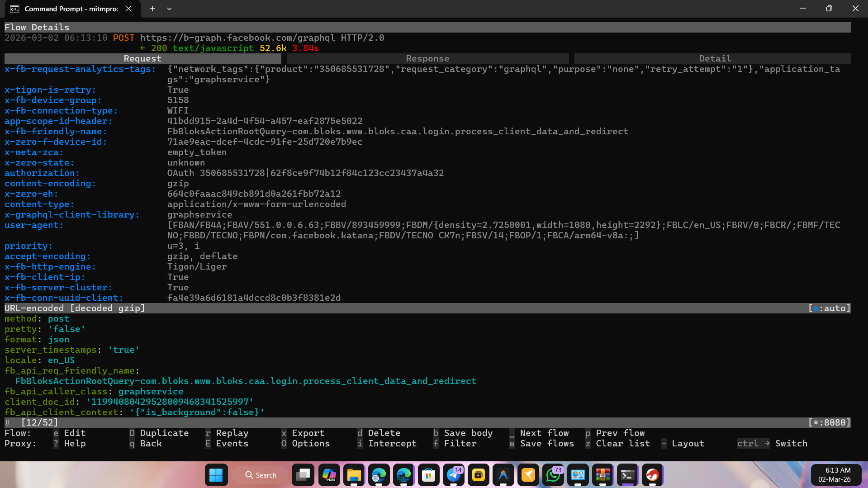Click the [m:auto] view mode indicator
The height and width of the screenshot is (488, 868).
pos(829,308)
